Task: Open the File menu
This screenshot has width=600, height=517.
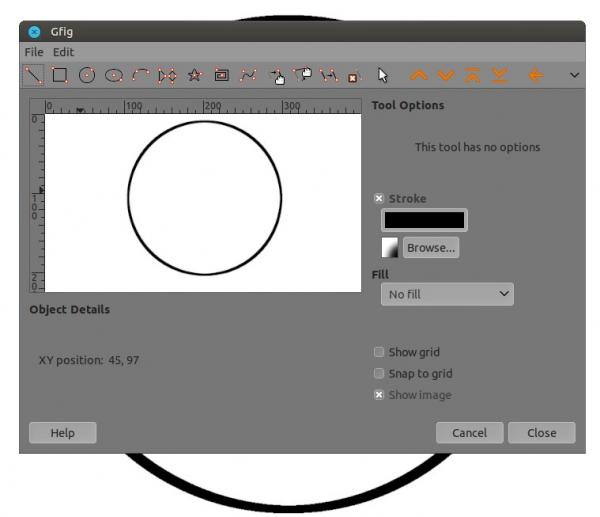Action: pyautogui.click(x=34, y=52)
